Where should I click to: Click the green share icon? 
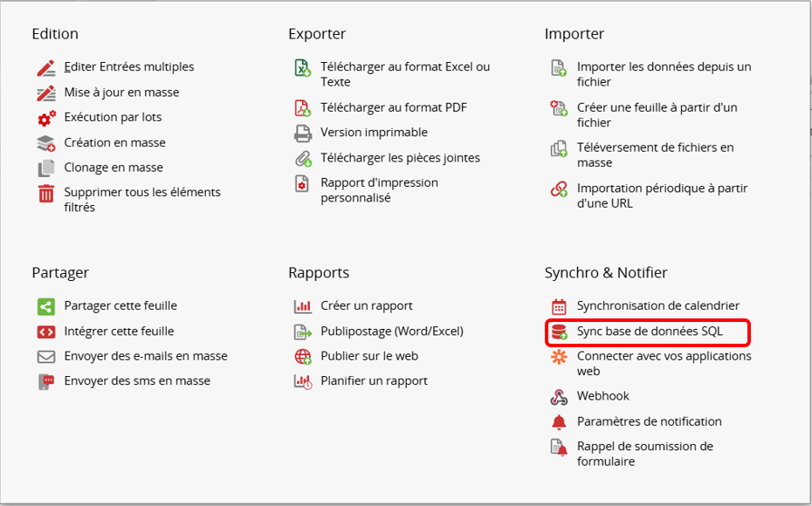[x=46, y=306]
